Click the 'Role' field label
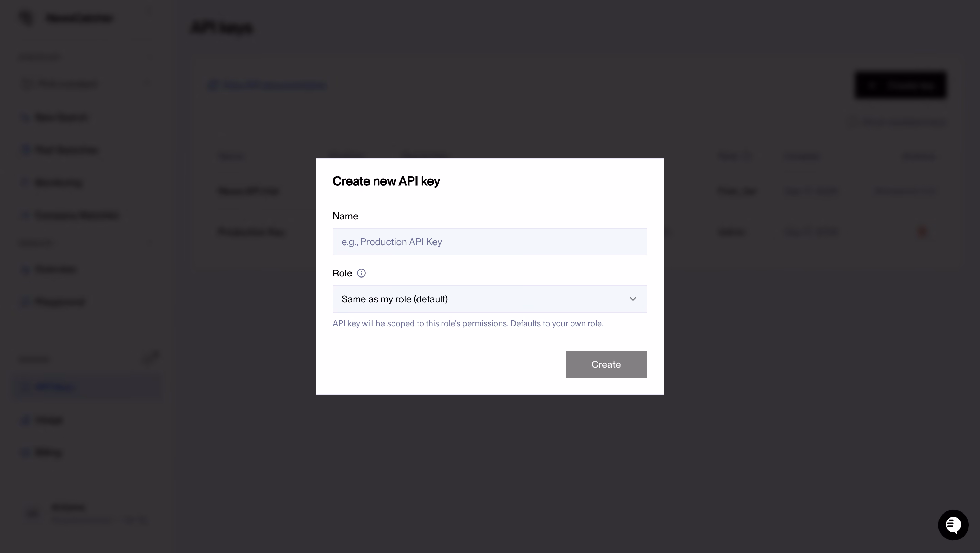The image size is (980, 553). coord(342,273)
